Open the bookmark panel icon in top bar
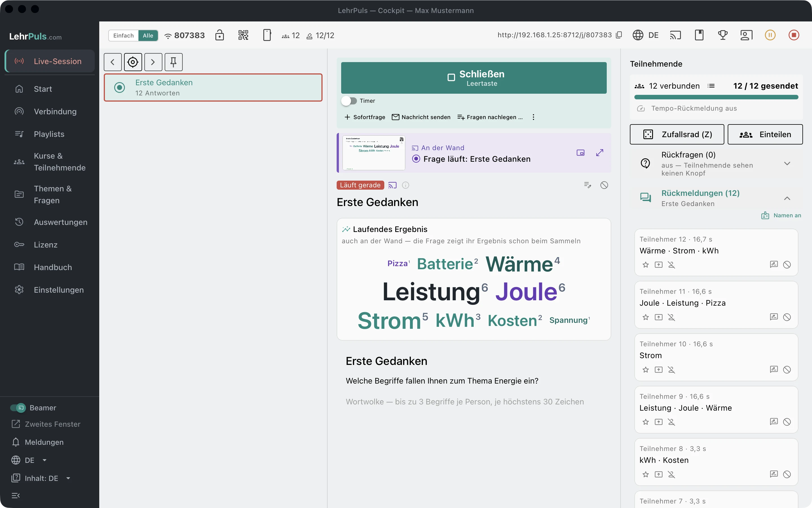The image size is (812, 508). [x=699, y=35]
